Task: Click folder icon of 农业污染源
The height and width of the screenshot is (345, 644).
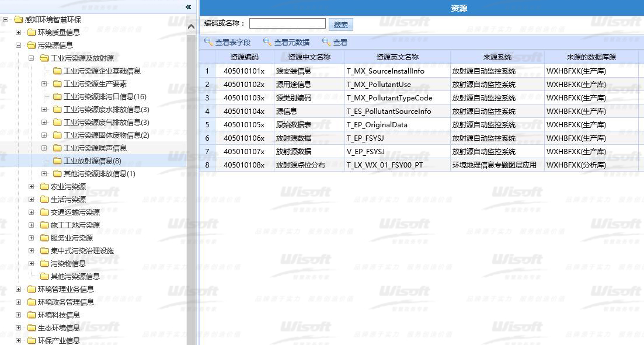Action: point(44,187)
